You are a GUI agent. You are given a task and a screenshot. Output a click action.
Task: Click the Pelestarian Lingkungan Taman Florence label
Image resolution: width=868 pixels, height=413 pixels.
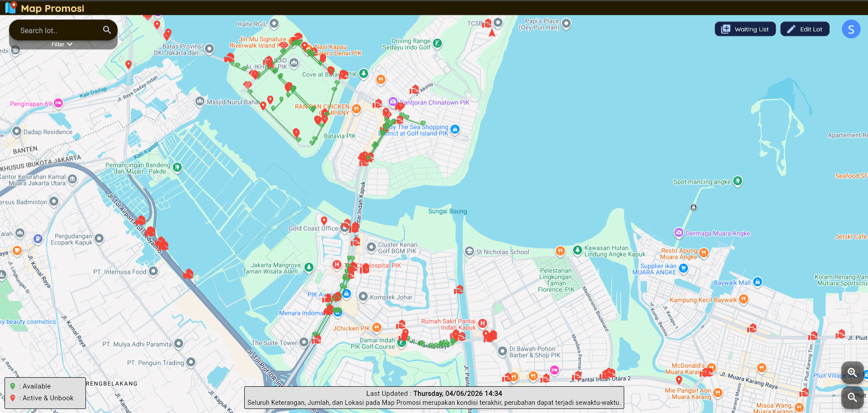click(556, 280)
